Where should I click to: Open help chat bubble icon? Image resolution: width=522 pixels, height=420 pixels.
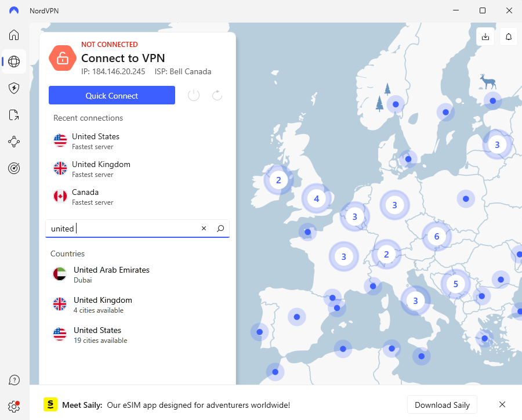coord(14,380)
